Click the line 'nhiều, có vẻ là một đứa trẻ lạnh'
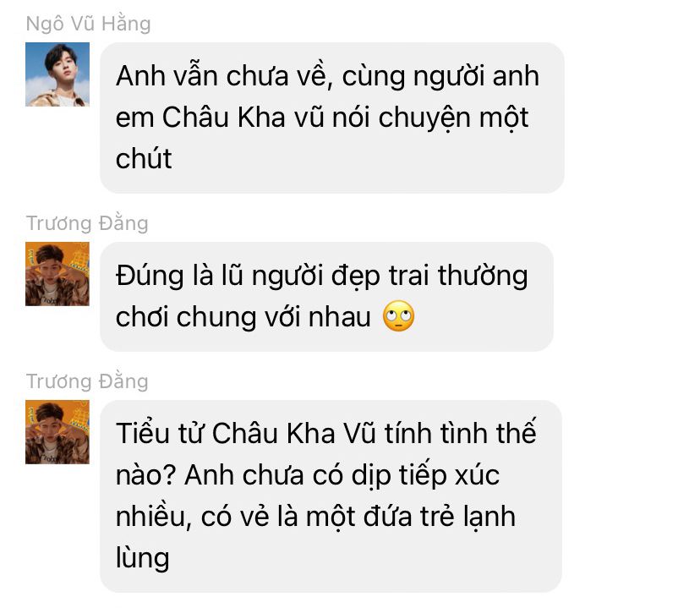This screenshot has height=608, width=700. [315, 517]
